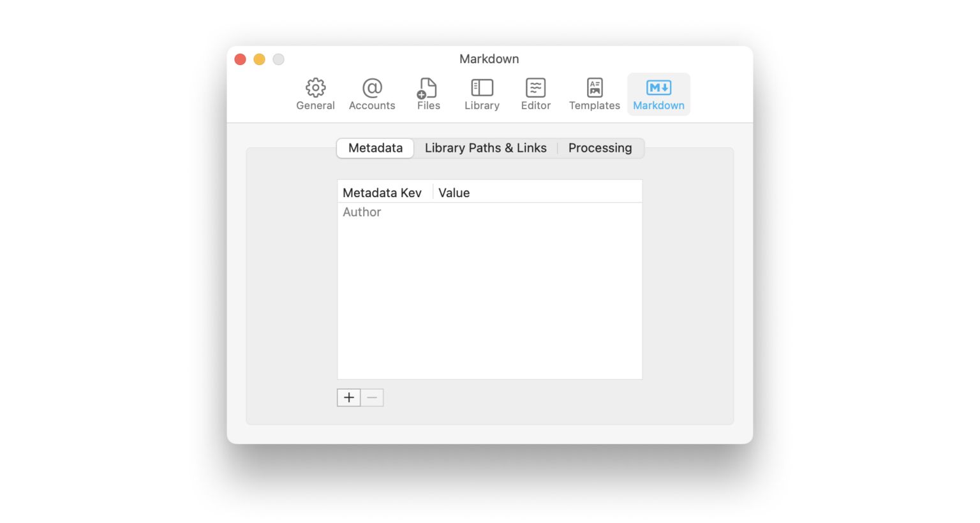Viewport: 980px width, 523px height.
Task: Open the Markdown preferences pane
Action: [x=658, y=94]
